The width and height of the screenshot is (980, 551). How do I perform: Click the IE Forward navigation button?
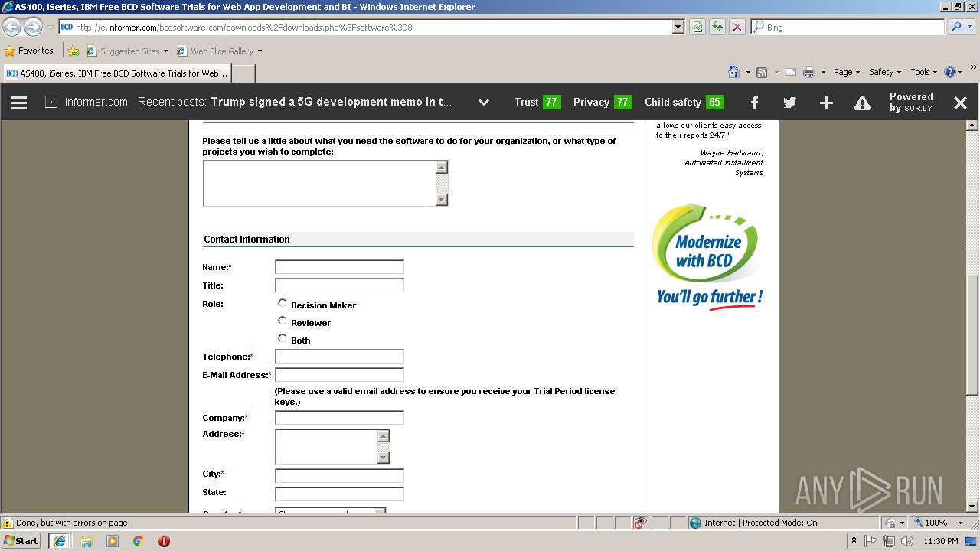[33, 28]
